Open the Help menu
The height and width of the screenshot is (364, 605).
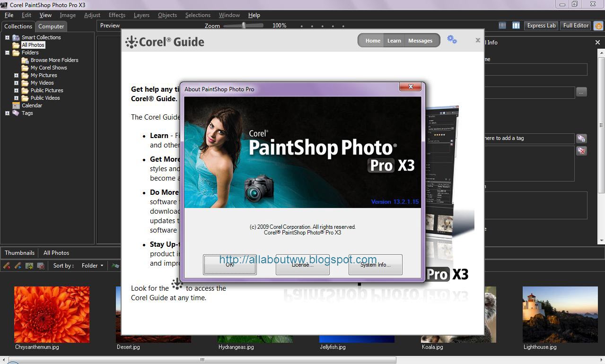[254, 15]
